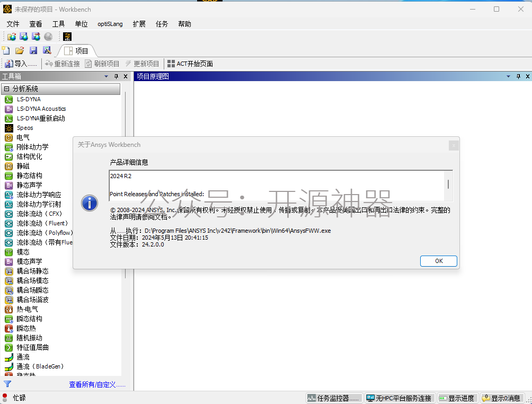Pin the 项目原理图 panel
The image size is (532, 404).
(518, 76)
